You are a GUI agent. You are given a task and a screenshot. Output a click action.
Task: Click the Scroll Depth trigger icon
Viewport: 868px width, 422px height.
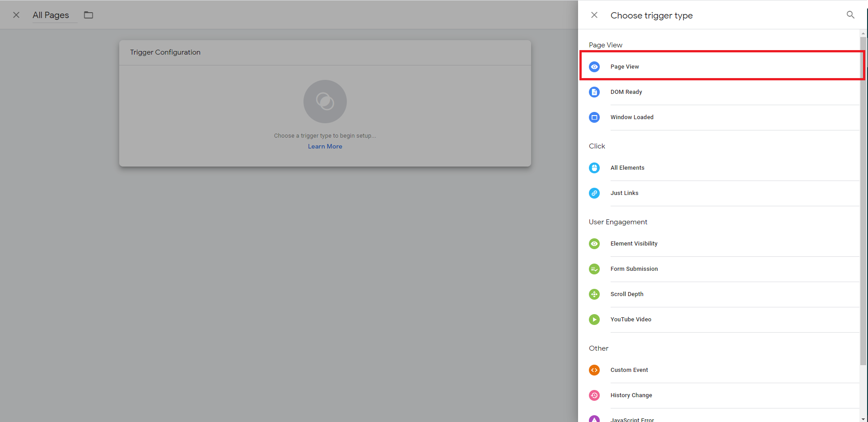click(594, 294)
